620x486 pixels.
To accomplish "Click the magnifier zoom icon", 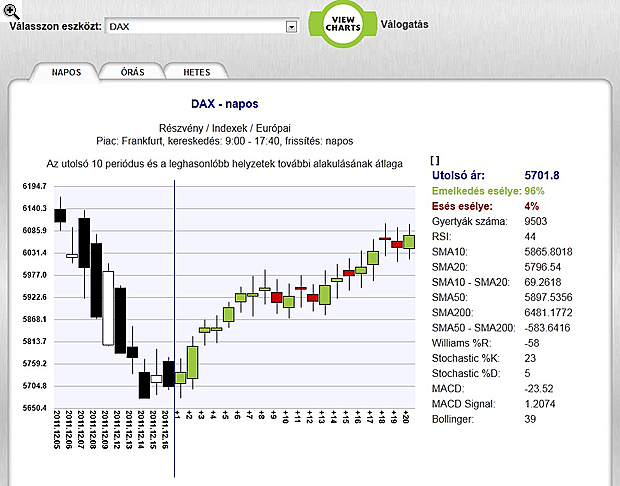I will pos(11,12).
